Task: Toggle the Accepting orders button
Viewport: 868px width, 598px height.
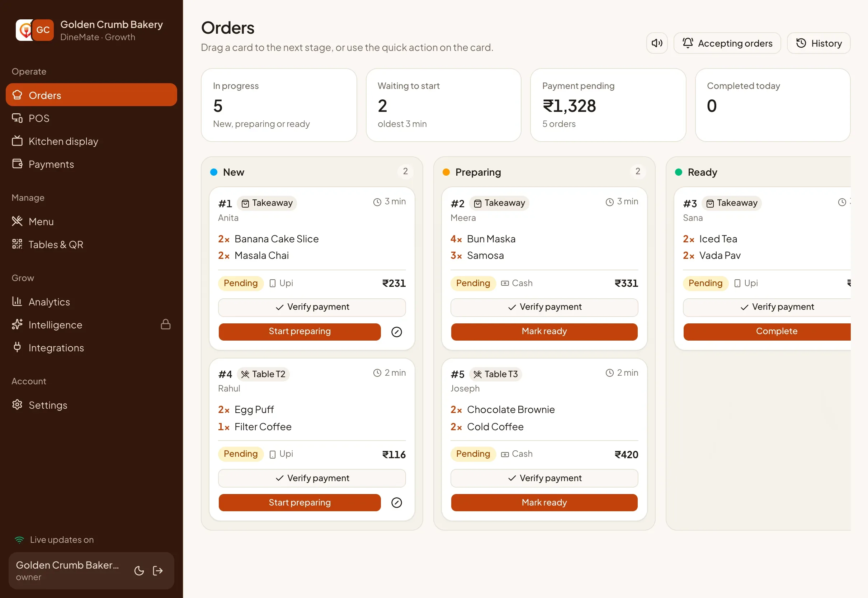Action: pos(727,43)
